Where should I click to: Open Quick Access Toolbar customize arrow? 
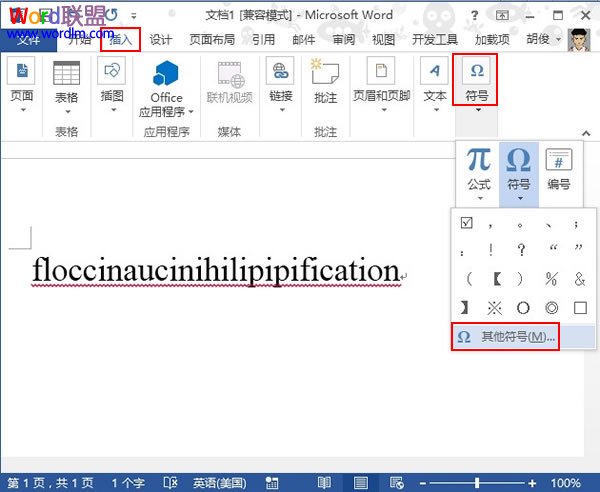[x=134, y=16]
